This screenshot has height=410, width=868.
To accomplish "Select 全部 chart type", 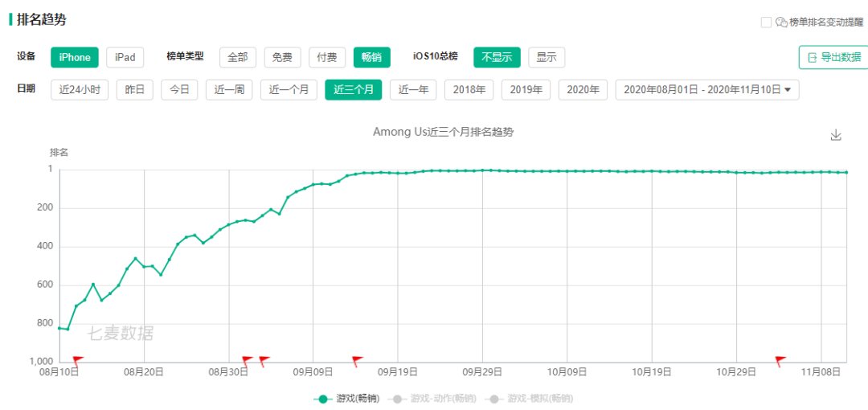I will [x=238, y=58].
